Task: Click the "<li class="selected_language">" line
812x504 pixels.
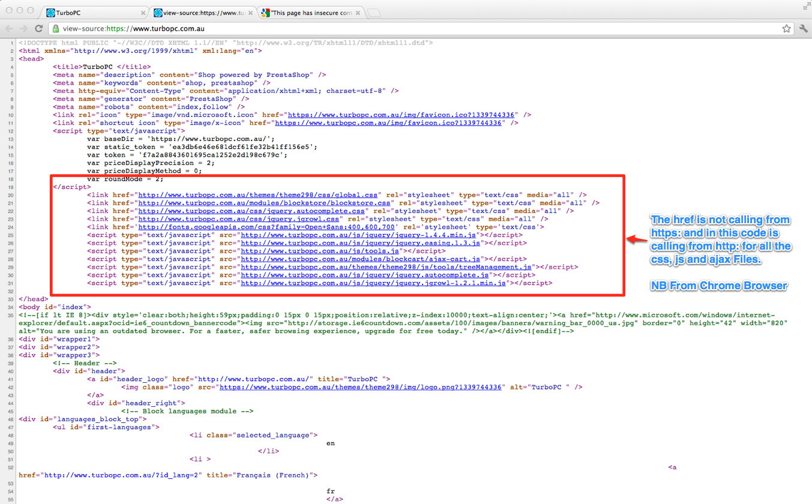Action: click(x=254, y=436)
